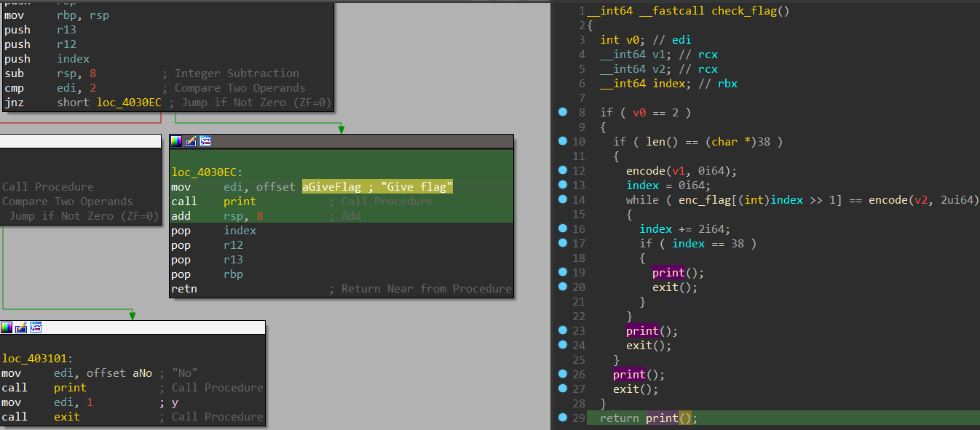
Task: Click the highlighted aGiveFlag operand
Action: point(336,187)
